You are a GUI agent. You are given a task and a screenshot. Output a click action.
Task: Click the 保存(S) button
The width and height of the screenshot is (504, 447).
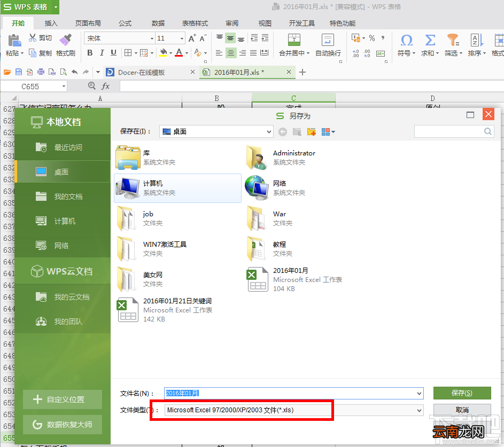click(x=462, y=393)
